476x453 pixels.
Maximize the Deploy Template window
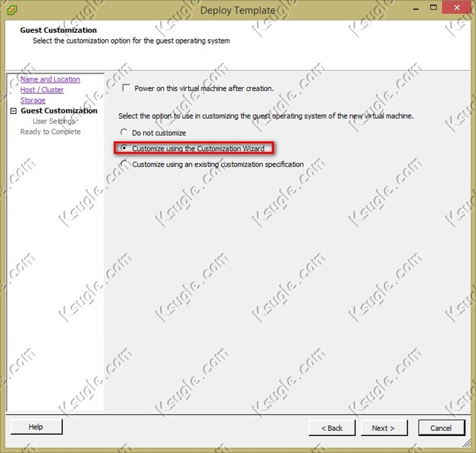[433, 8]
